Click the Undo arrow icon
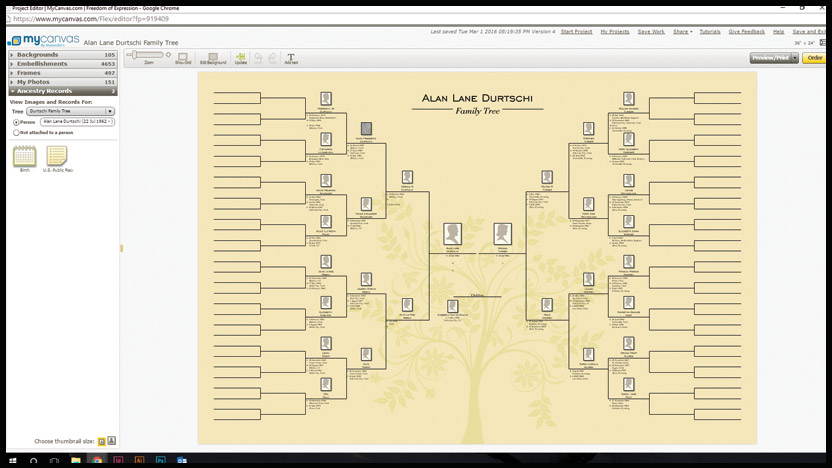 click(x=258, y=58)
